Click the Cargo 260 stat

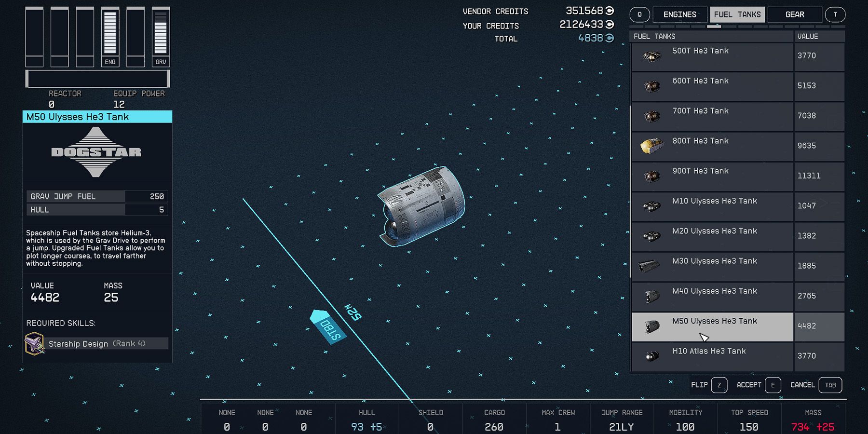(494, 420)
